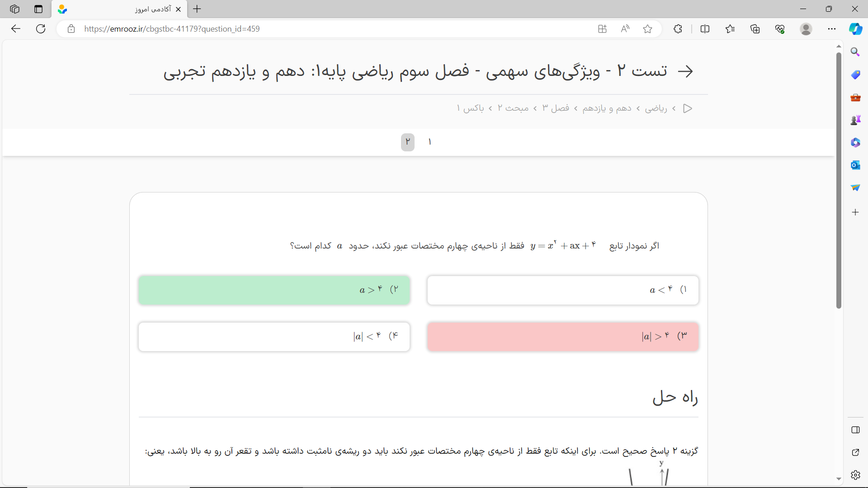
Task: Open Read Aloud icon in address bar
Action: [625, 29]
